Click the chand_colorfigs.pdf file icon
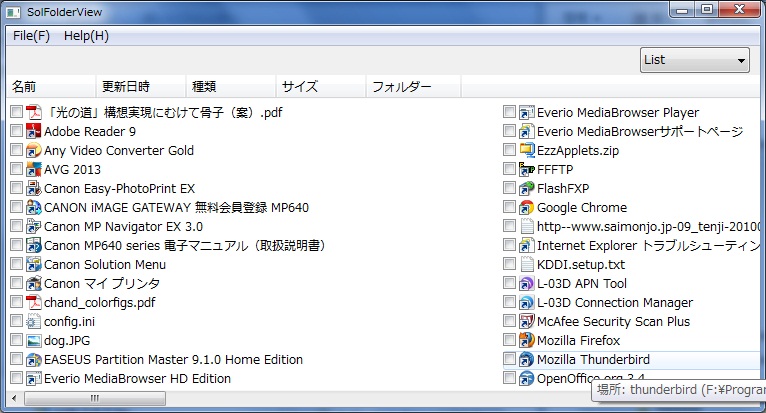The height and width of the screenshot is (413, 766). (x=34, y=303)
